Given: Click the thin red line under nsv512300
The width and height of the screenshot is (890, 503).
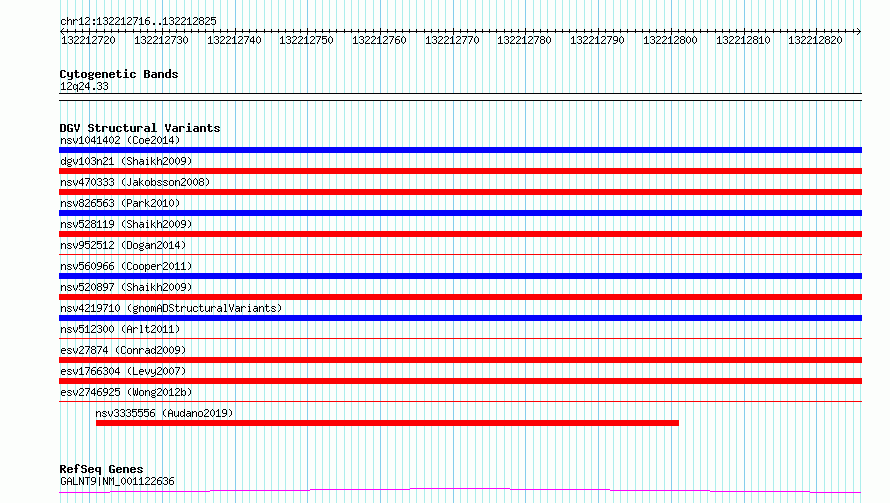Looking at the screenshot, I should click(x=460, y=338).
